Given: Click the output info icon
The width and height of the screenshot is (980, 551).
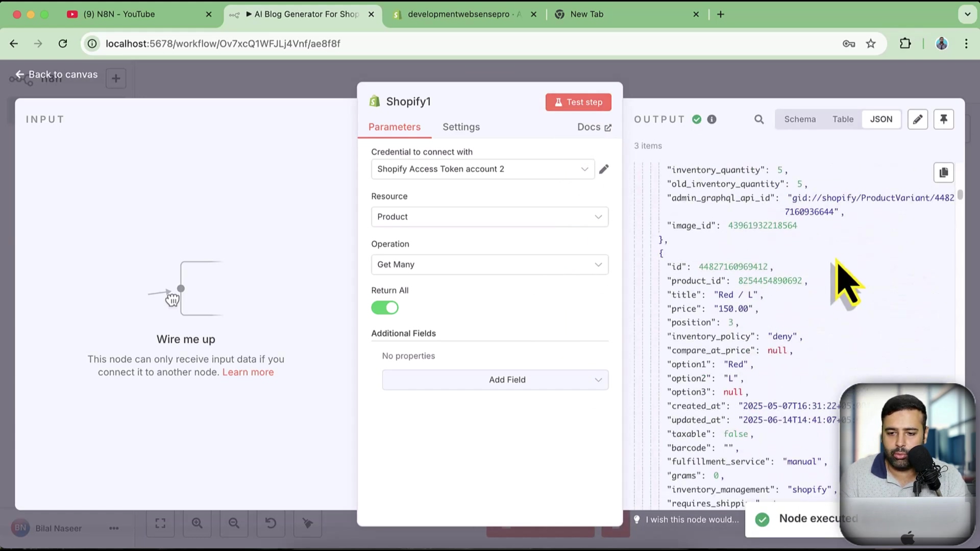Looking at the screenshot, I should coord(712,119).
